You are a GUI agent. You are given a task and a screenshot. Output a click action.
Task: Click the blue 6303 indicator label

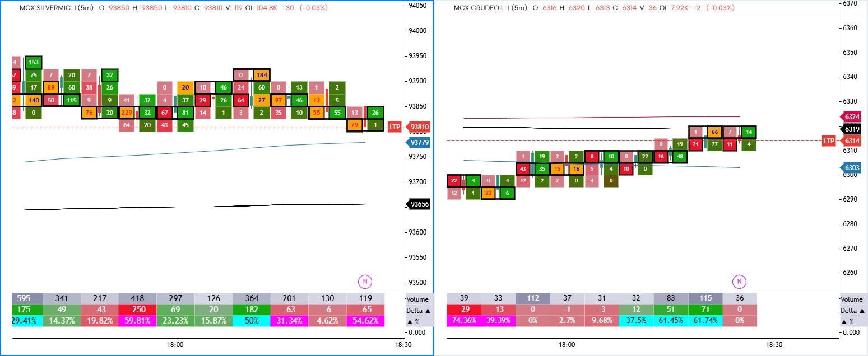click(x=851, y=167)
